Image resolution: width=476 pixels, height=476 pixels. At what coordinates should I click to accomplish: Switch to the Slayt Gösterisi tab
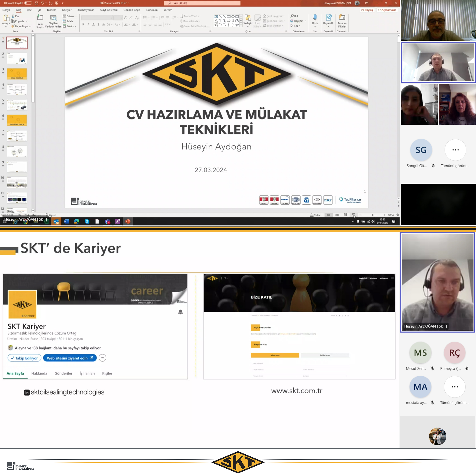click(x=109, y=10)
